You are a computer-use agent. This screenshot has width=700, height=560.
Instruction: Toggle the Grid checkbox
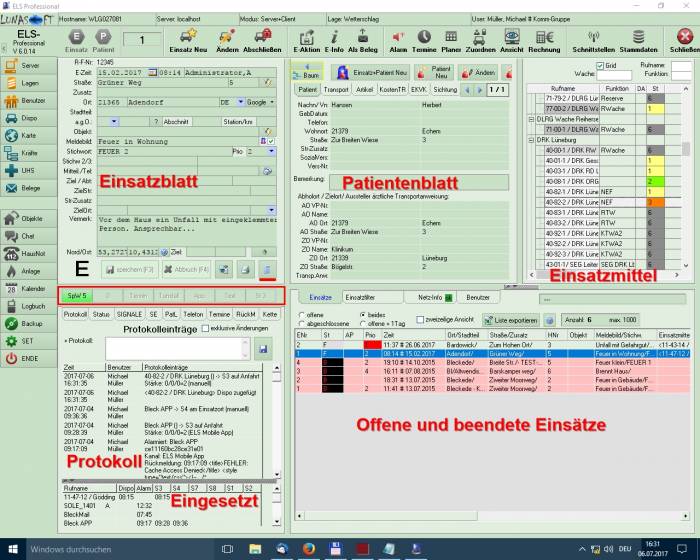601,65
